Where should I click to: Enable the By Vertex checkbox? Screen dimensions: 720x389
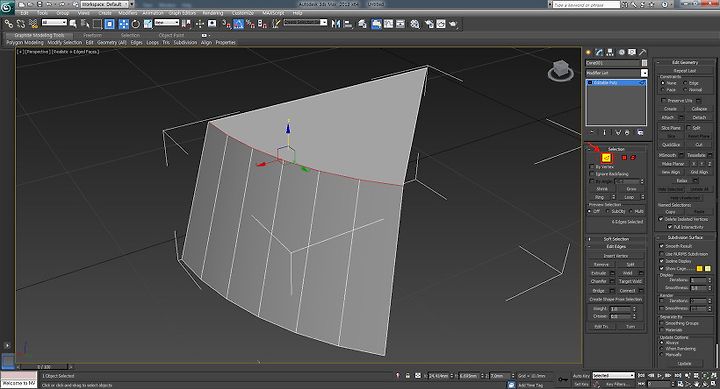tap(591, 167)
